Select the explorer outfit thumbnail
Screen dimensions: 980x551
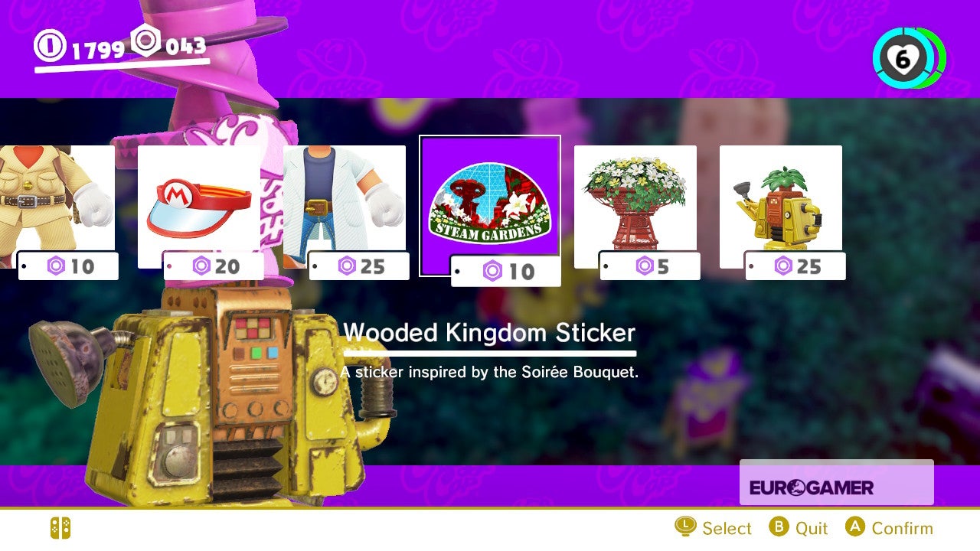point(57,207)
